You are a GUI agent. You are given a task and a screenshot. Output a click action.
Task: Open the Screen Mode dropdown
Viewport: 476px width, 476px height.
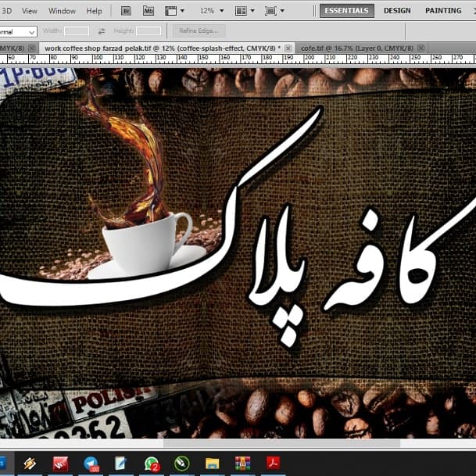[274, 11]
